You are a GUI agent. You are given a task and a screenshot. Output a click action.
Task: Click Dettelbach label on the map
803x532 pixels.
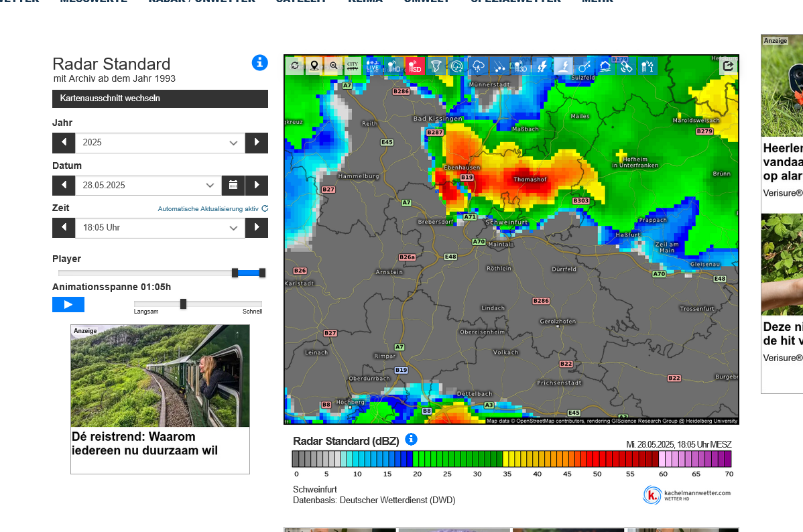coord(474,394)
